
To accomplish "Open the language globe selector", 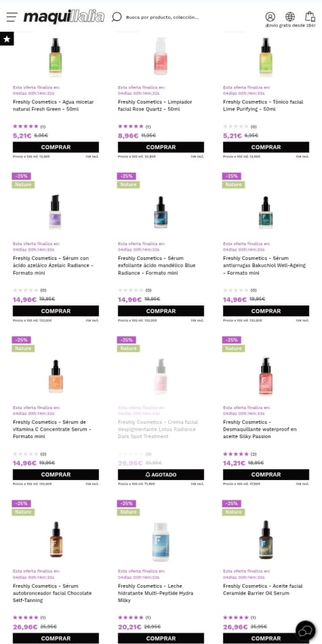I will [x=290, y=17].
